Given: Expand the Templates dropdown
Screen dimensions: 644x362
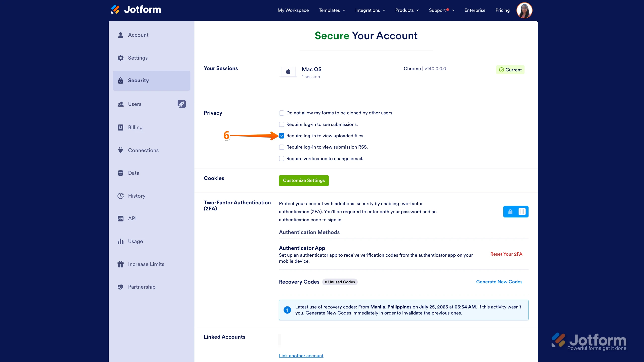Looking at the screenshot, I should pos(332,10).
